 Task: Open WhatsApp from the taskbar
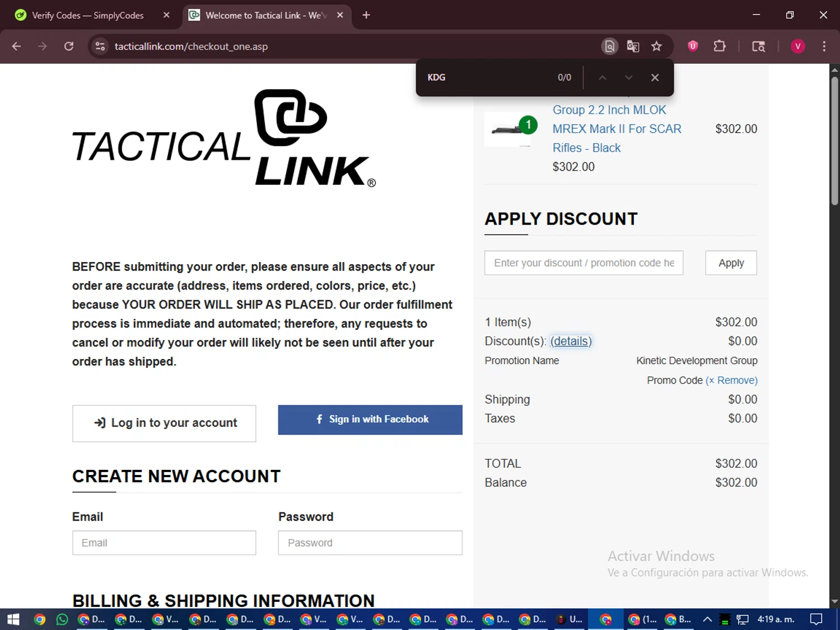click(x=62, y=619)
